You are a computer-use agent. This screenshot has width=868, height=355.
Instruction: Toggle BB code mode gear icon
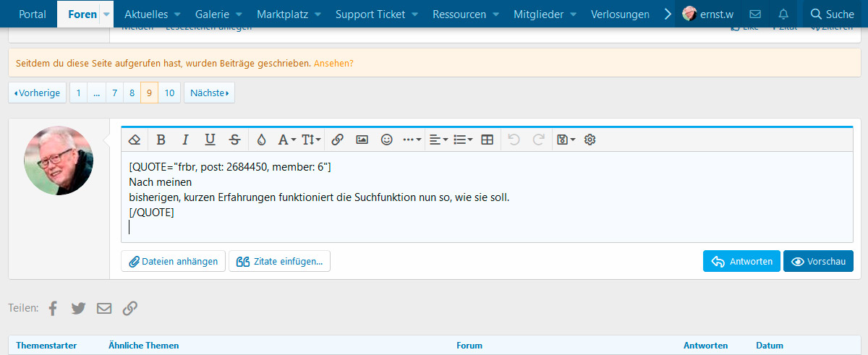(x=590, y=140)
